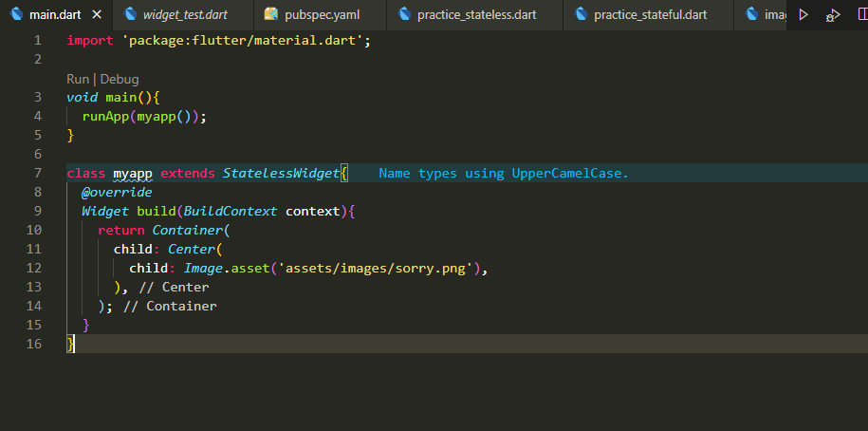Viewport: 868px width, 431px height.
Task: Click the Debug CodeLens above main()
Action: click(120, 79)
